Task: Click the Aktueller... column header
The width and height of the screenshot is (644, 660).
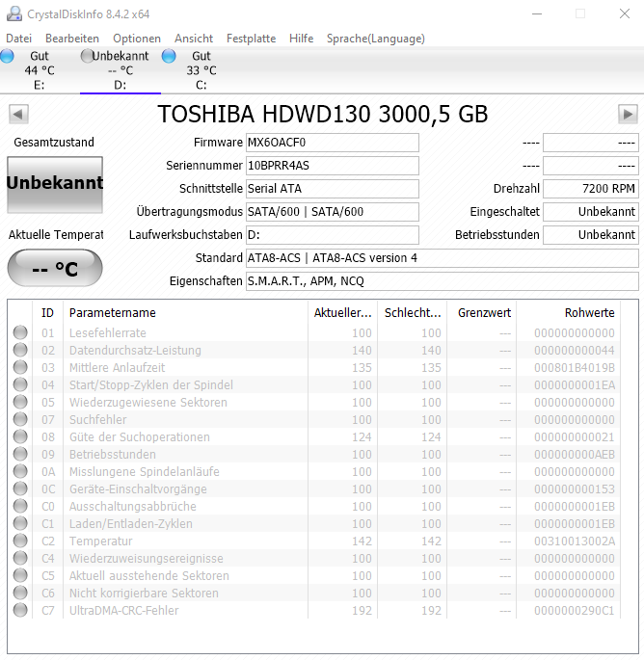Action: [342, 313]
